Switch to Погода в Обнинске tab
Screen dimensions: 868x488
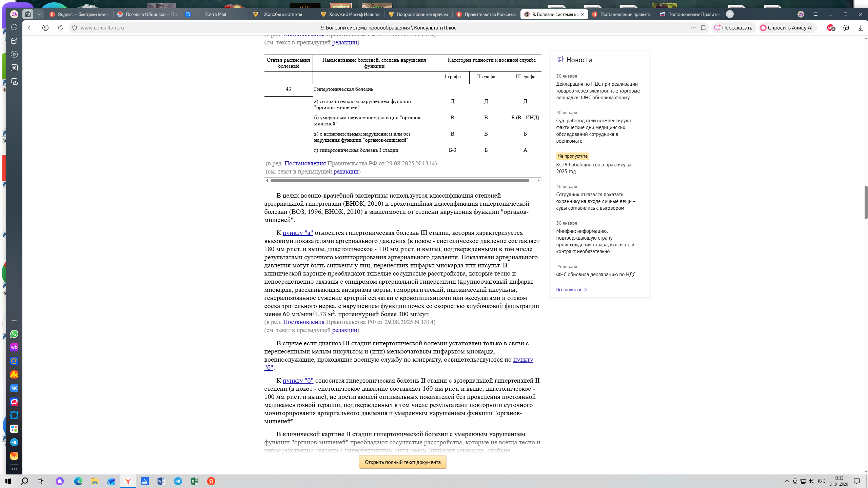tap(147, 14)
